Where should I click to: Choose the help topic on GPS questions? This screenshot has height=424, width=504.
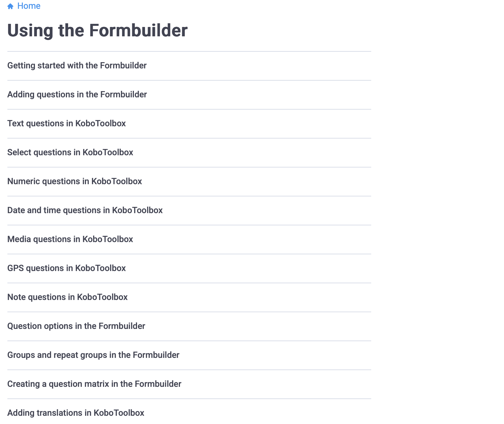tap(66, 268)
